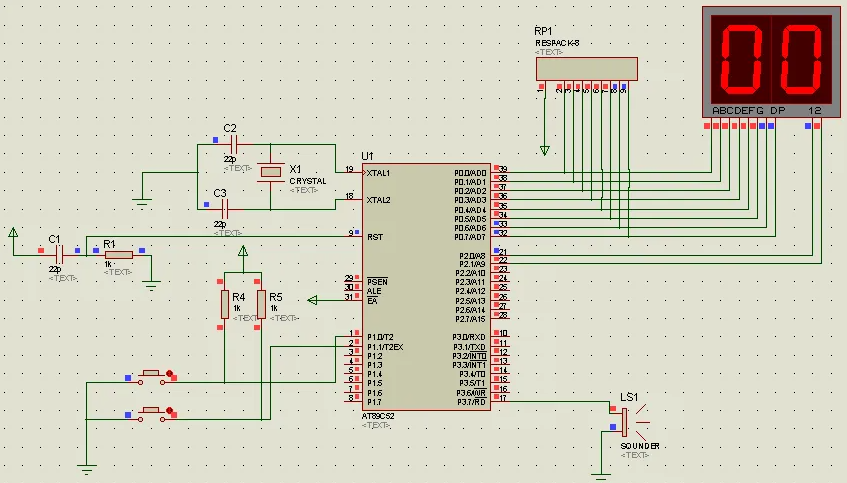Click the C1 reference label
Viewport: 847px width, 483px height.
pos(55,239)
